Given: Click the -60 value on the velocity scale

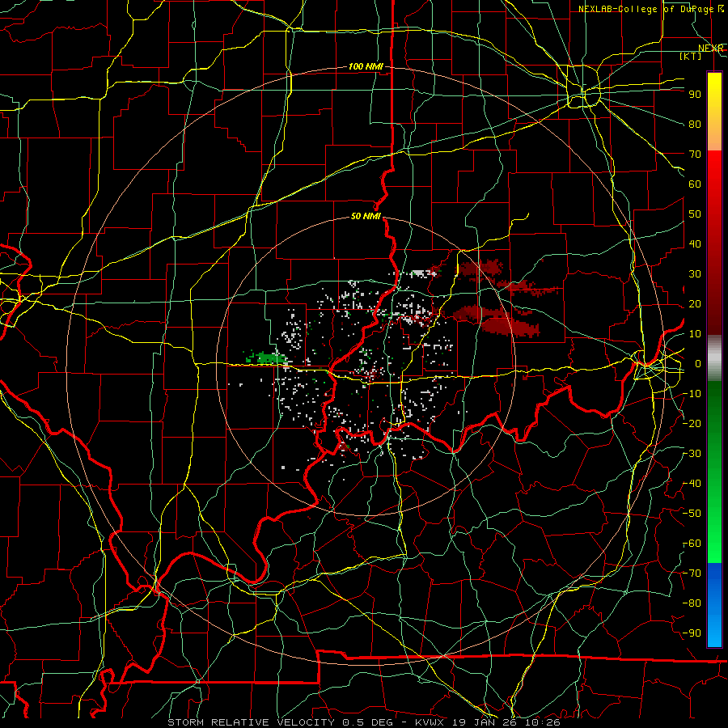Looking at the screenshot, I should [x=692, y=544].
